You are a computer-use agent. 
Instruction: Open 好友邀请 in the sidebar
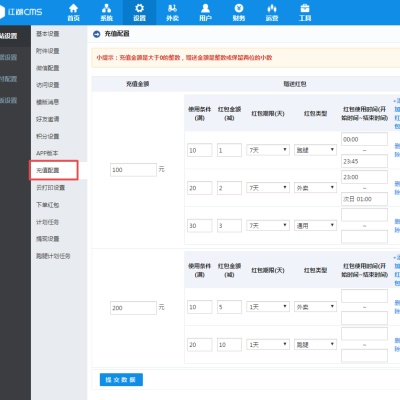click(48, 119)
